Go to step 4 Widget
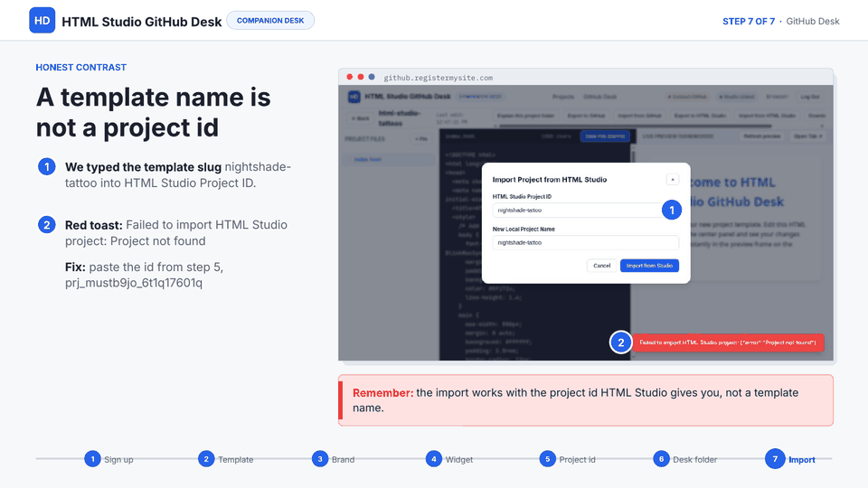868x488 pixels. tap(449, 459)
